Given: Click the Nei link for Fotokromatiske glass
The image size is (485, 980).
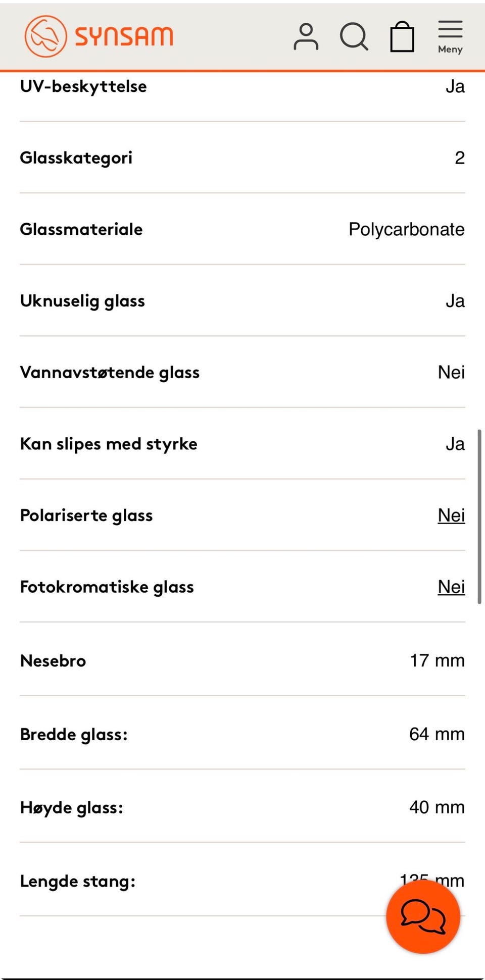Looking at the screenshot, I should tap(451, 587).
